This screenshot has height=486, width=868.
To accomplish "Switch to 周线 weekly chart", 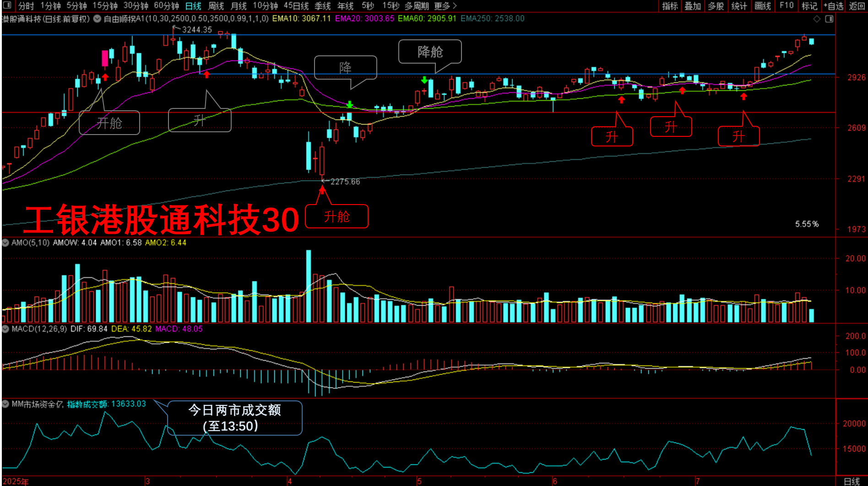I will click(x=216, y=6).
